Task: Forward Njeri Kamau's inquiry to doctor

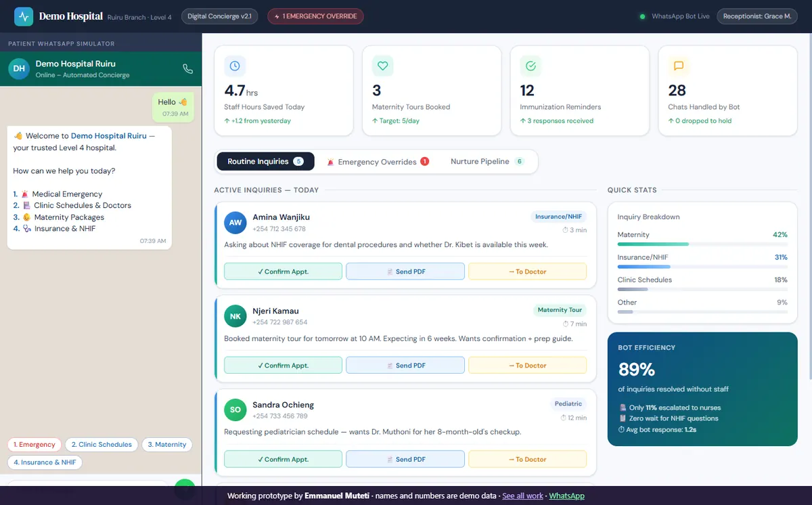Action: pyautogui.click(x=527, y=366)
